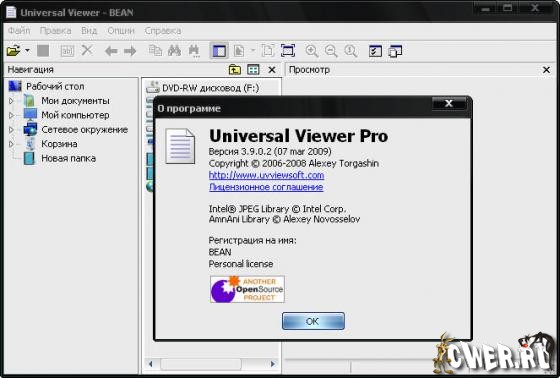Expand the Мои документы tree node
The image size is (560, 378).
click(x=11, y=101)
